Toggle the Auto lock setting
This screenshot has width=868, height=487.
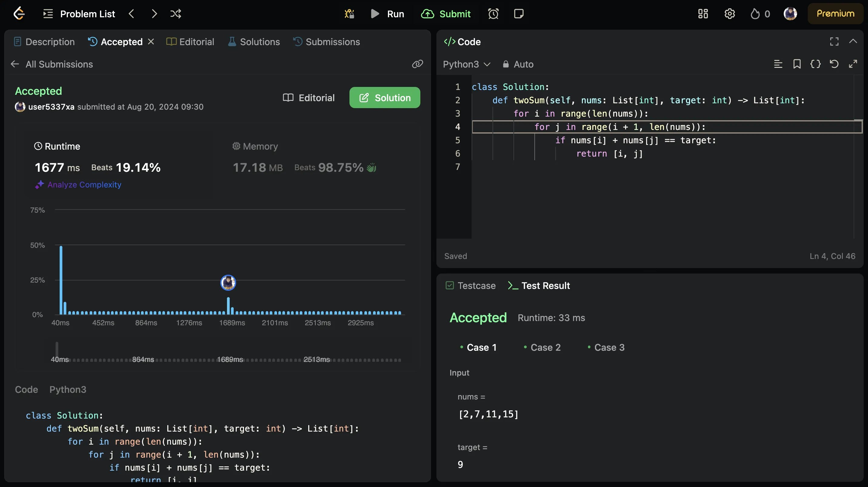click(518, 64)
